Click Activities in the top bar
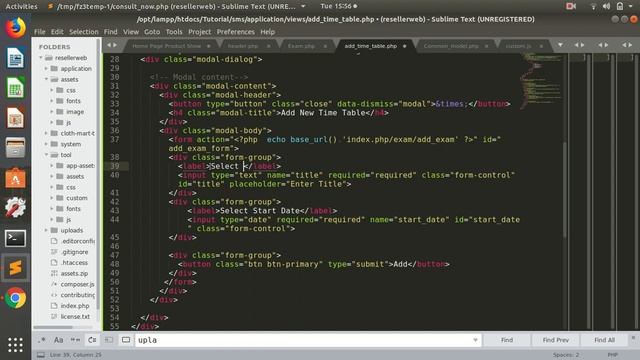 click(x=21, y=6)
